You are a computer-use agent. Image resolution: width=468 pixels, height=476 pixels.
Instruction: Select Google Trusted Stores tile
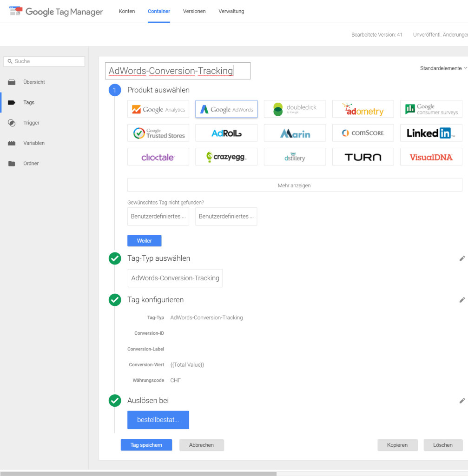158,133
